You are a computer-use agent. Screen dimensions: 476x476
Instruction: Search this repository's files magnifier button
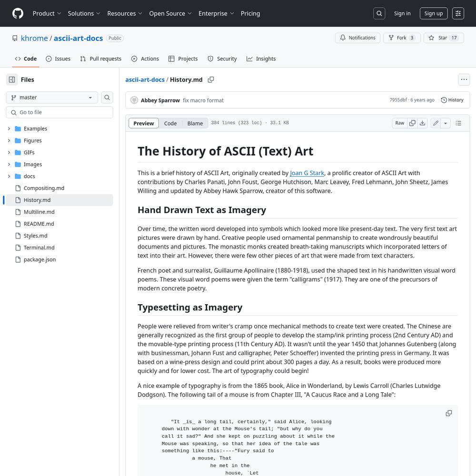pyautogui.click(x=107, y=98)
